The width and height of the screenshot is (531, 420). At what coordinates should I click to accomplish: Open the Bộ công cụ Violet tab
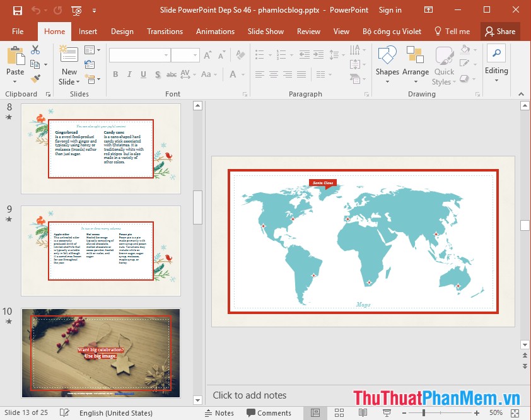(392, 32)
